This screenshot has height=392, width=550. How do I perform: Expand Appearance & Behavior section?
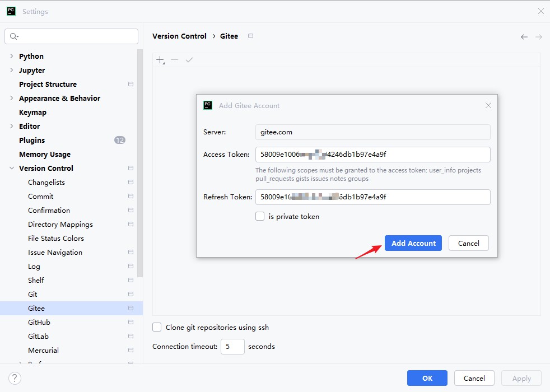pyautogui.click(x=12, y=98)
